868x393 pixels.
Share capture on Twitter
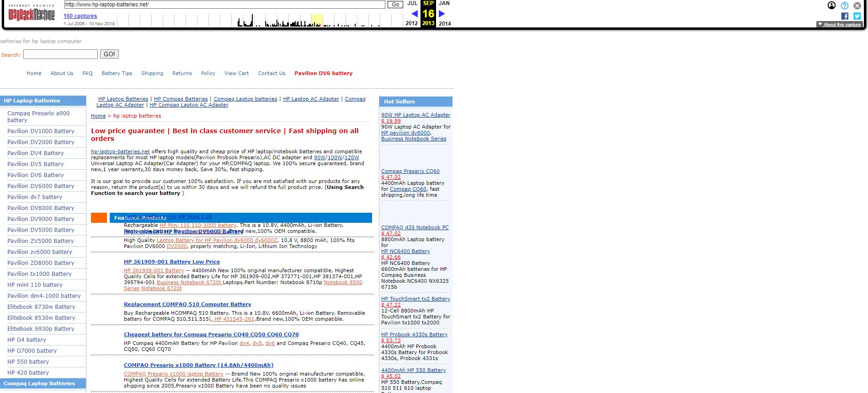click(x=857, y=16)
